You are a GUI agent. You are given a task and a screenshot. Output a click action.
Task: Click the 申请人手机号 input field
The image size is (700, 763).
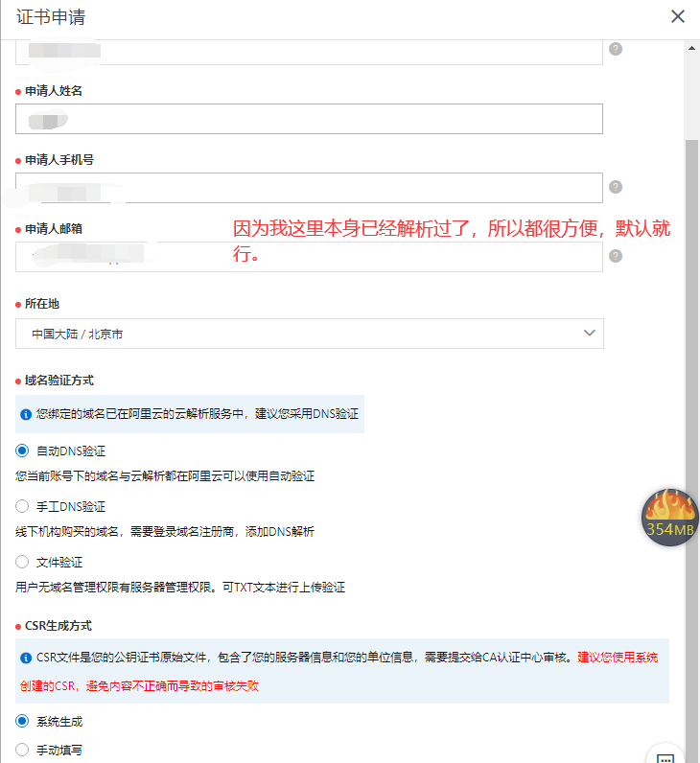[x=309, y=188]
